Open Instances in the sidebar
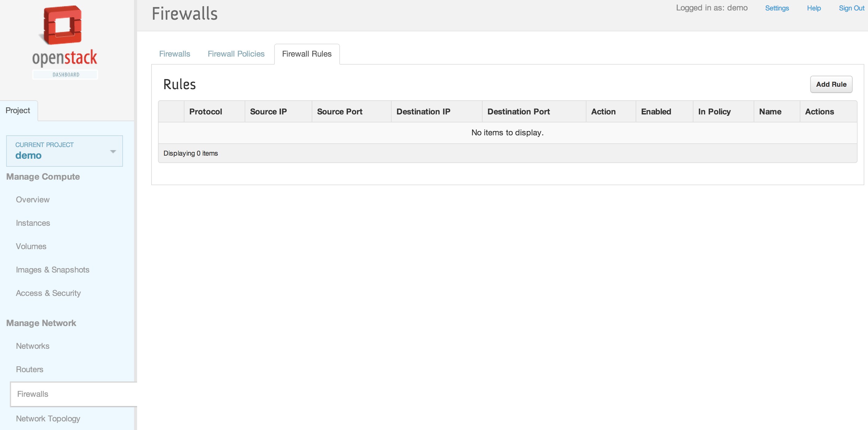868x430 pixels. (33, 223)
